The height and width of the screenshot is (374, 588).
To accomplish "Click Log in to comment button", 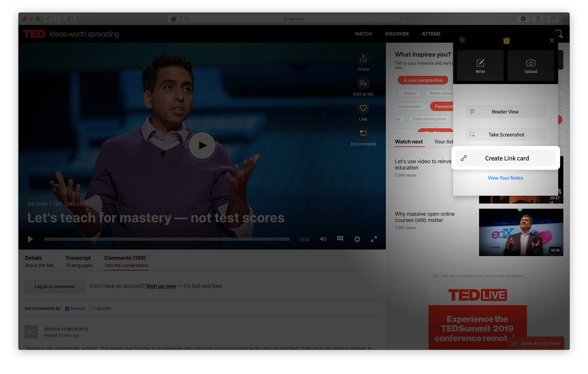I will click(x=55, y=287).
